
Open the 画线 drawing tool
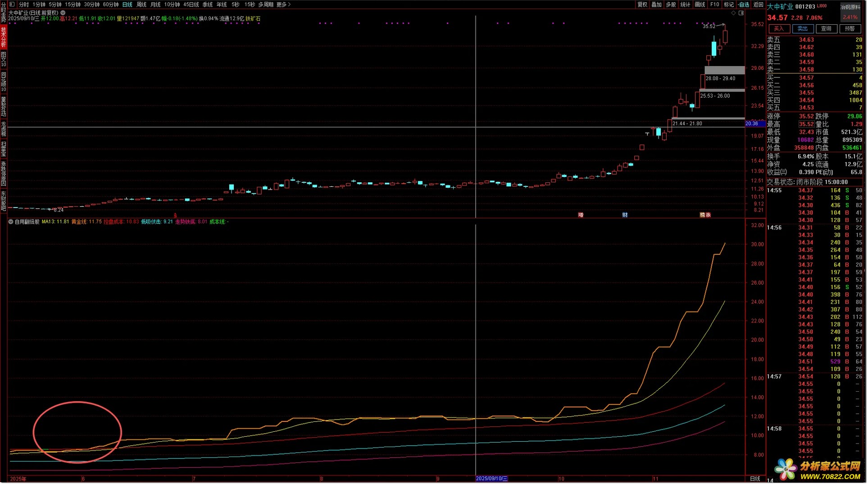pyautogui.click(x=700, y=5)
